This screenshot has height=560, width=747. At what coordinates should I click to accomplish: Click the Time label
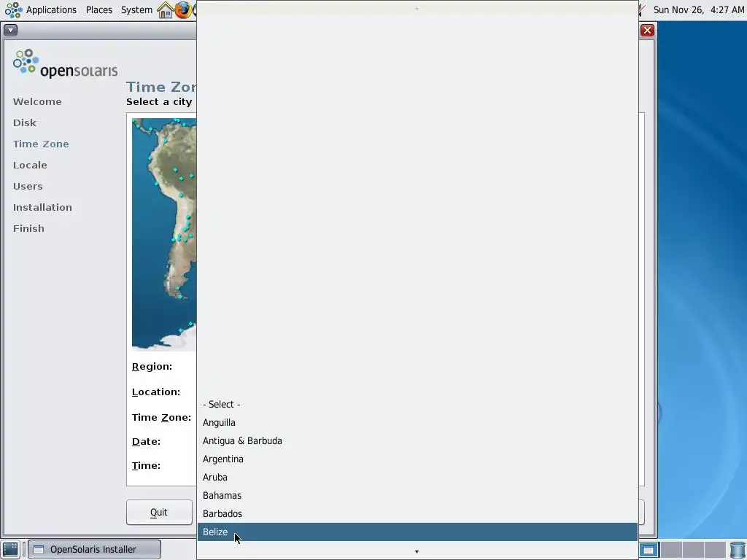(x=146, y=466)
